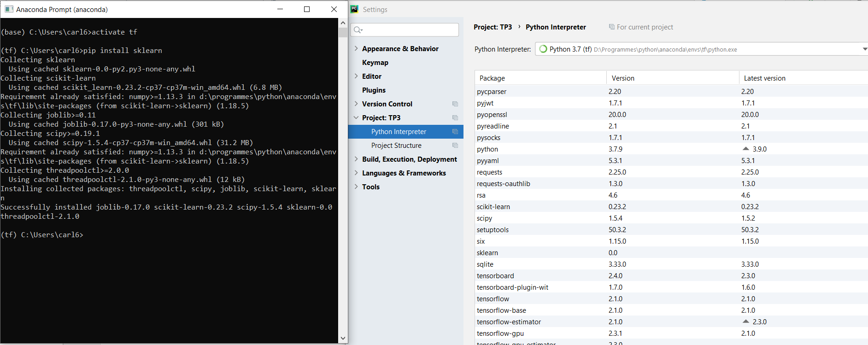Select the requests package row
The image size is (868, 345).
point(671,172)
